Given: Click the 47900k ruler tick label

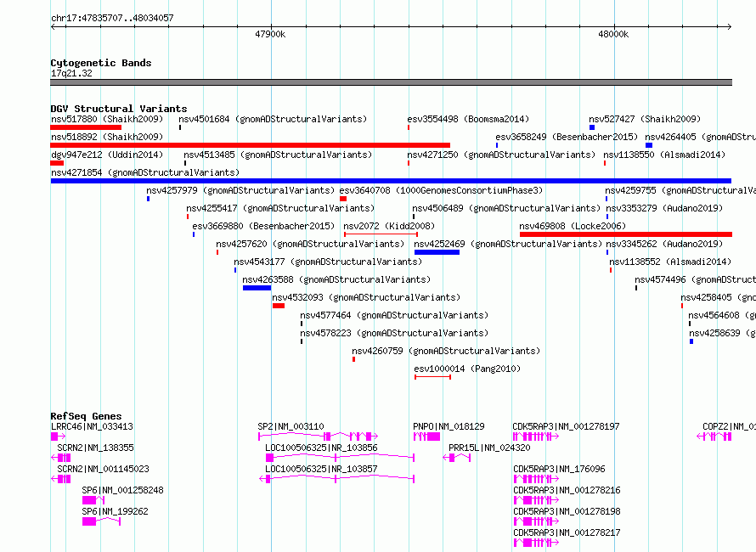Looking at the screenshot, I should pyautogui.click(x=270, y=34).
